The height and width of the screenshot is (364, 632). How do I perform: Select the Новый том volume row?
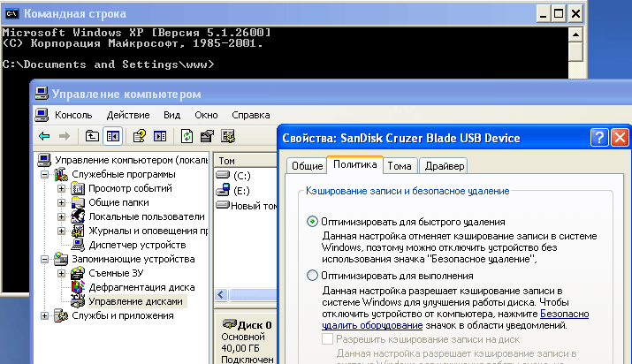[x=246, y=206]
